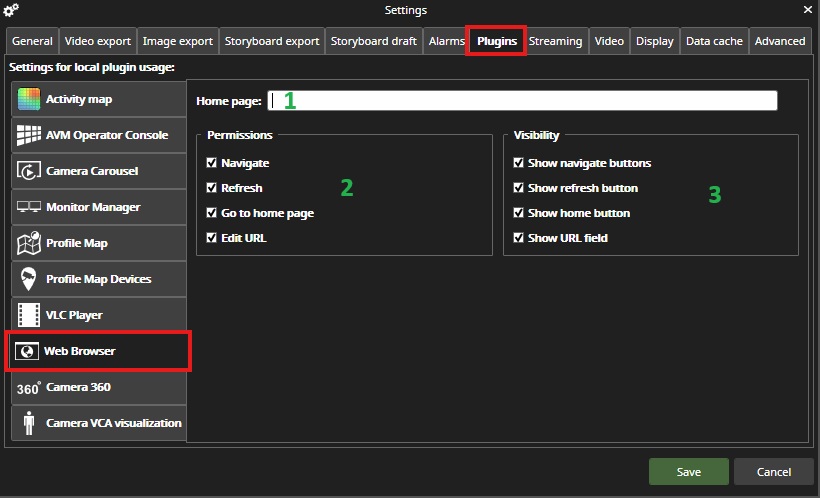Click the settings gear icon in title bar
820x498 pixels.
11,9
